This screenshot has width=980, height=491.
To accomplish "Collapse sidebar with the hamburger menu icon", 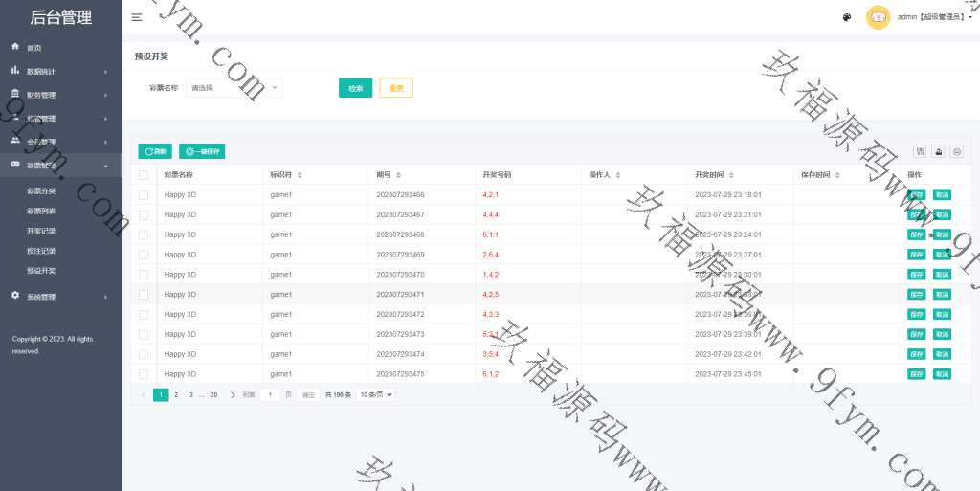I will coord(137,17).
